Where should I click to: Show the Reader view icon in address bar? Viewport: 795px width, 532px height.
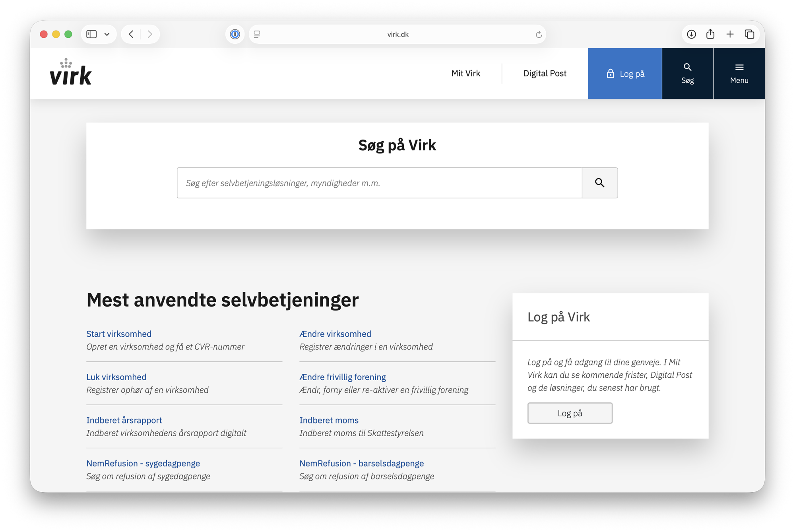point(257,34)
